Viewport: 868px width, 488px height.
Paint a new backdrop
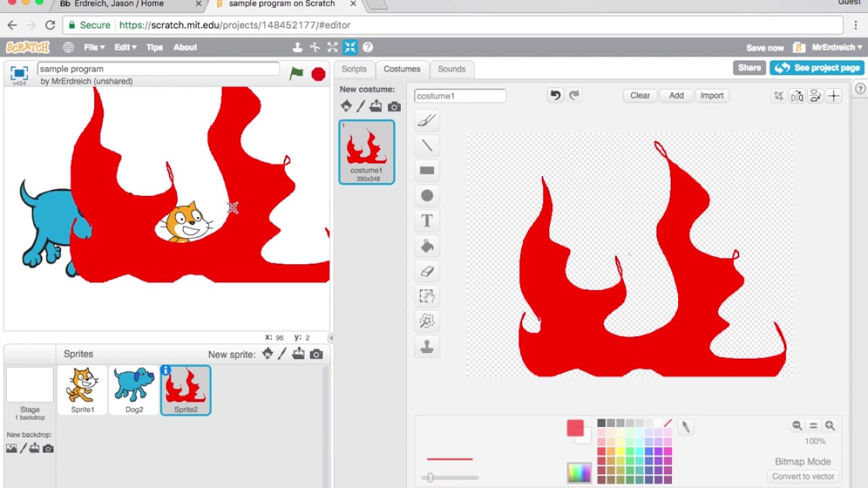23,448
